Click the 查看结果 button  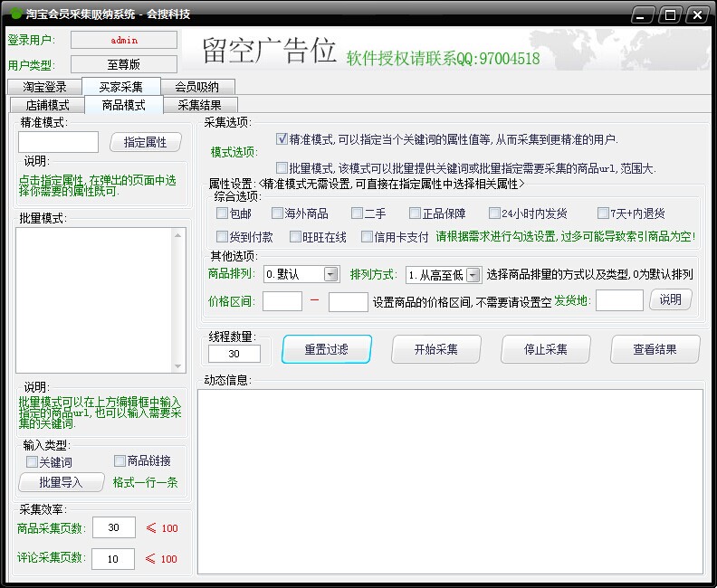tap(655, 349)
